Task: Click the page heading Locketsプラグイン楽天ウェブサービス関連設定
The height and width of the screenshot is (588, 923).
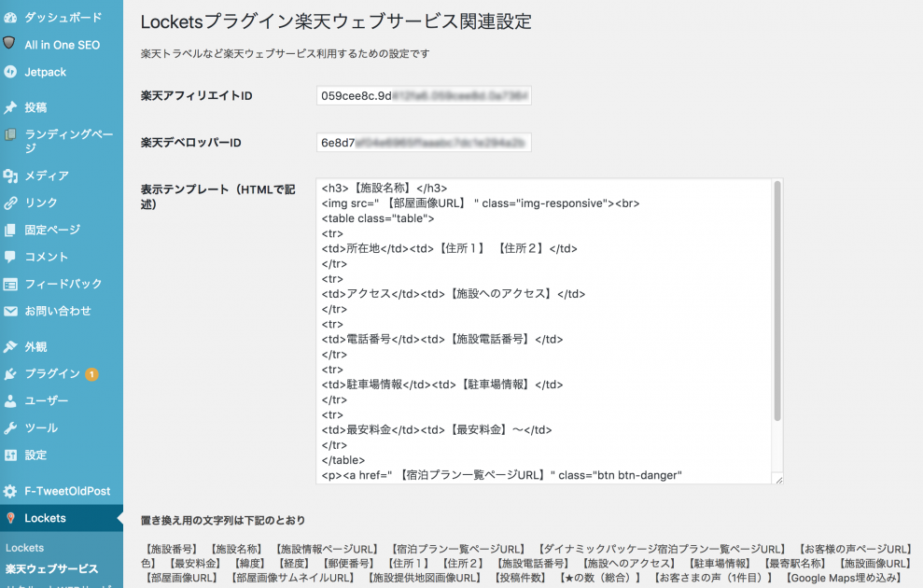Action: (336, 21)
